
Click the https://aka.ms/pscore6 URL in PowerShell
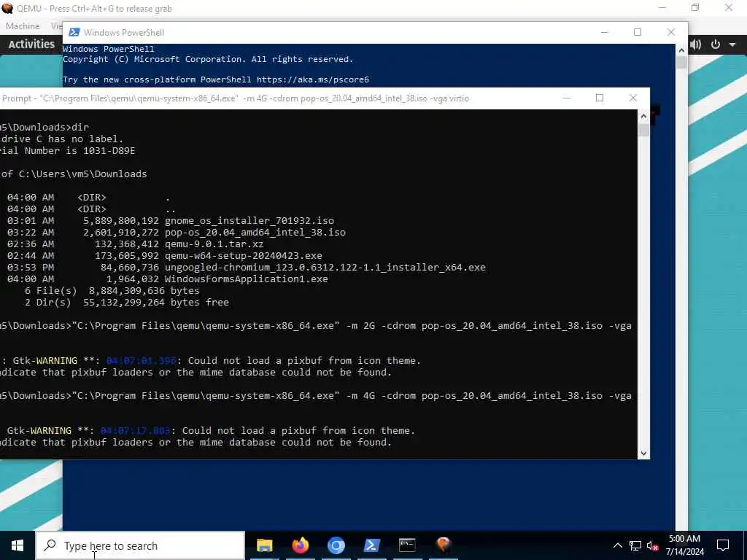[313, 79]
